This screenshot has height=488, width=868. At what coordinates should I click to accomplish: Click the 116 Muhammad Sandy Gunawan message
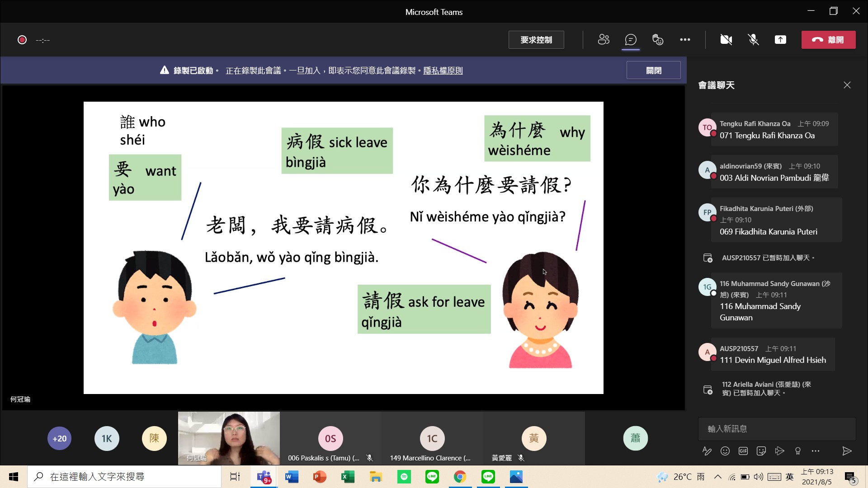point(776,300)
